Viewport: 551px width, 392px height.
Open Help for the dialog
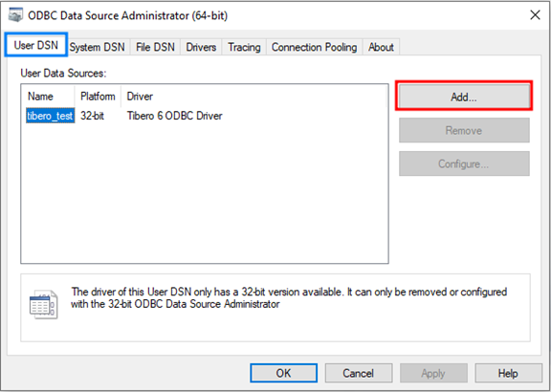coord(508,373)
